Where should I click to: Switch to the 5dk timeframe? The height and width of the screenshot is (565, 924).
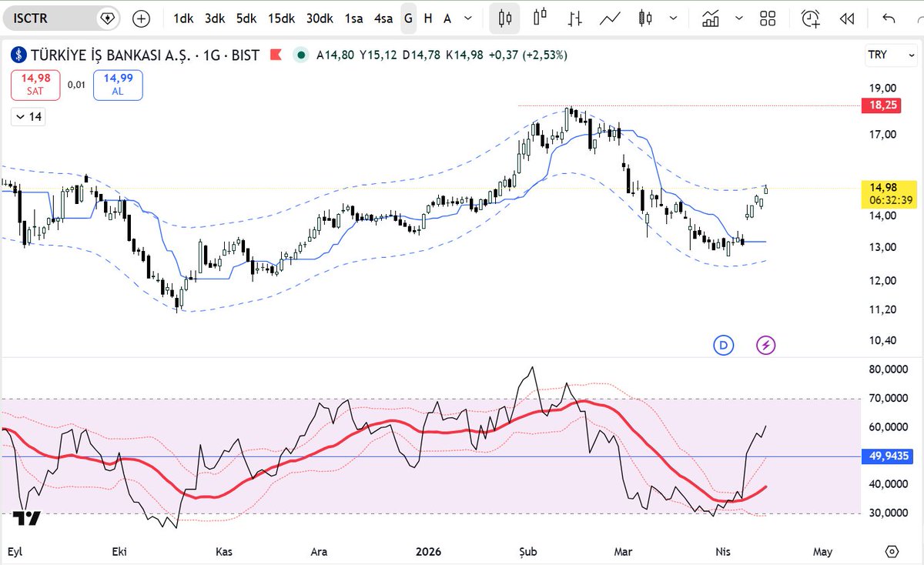point(246,18)
